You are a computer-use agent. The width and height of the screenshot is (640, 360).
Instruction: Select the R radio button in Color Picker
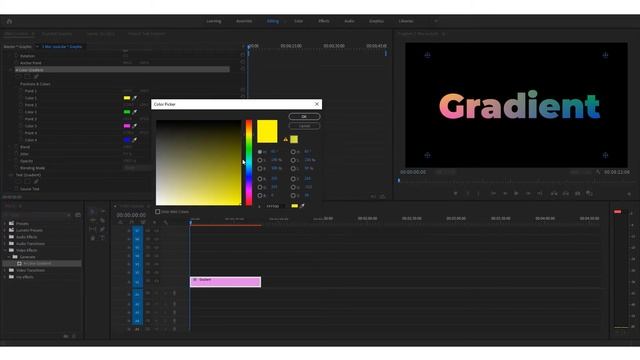click(x=260, y=179)
